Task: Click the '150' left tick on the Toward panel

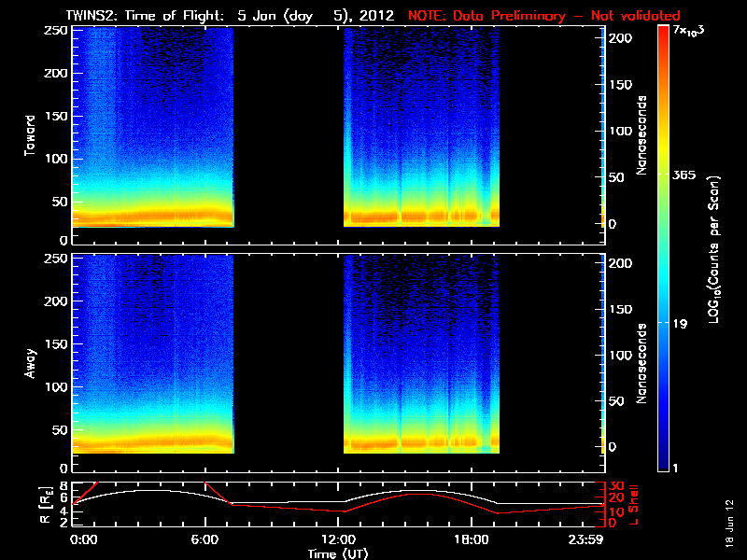Action: pyautogui.click(x=56, y=116)
